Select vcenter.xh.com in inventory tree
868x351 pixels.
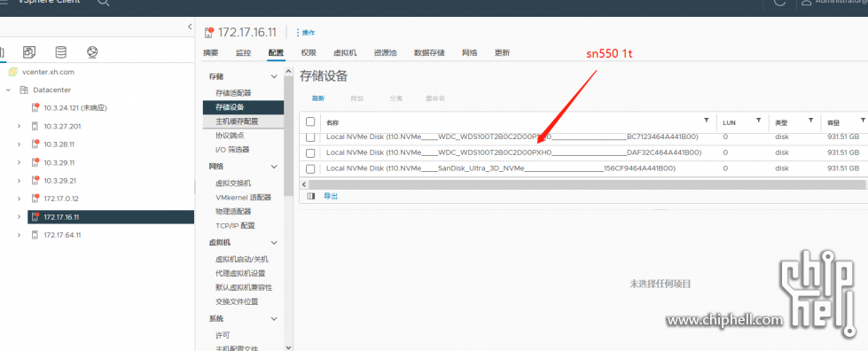(x=48, y=72)
